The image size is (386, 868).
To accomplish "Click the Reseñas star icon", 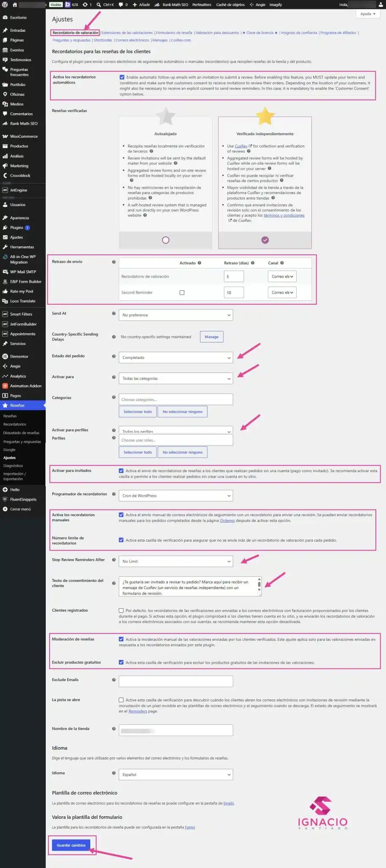I will click(x=5, y=406).
